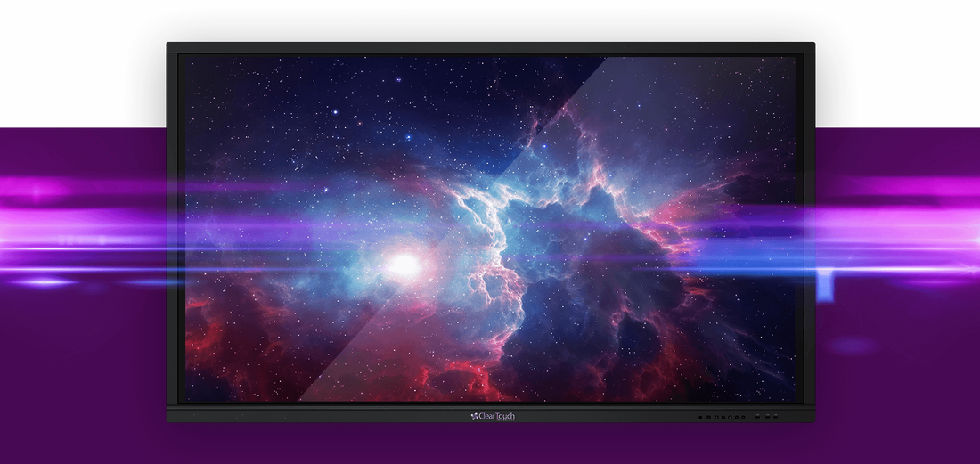
Task: Click the Clear Touch logo on the bezel
Action: 493,416
